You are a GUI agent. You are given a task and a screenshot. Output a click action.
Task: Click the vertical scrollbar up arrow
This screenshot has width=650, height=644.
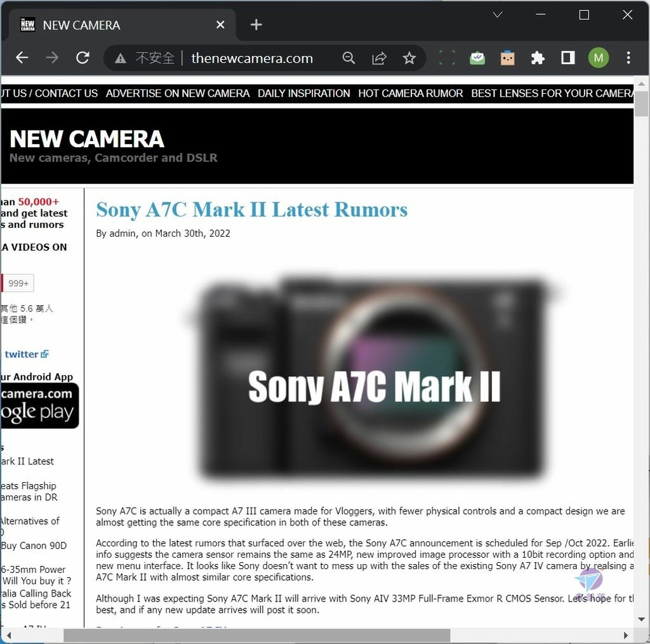[x=641, y=84]
